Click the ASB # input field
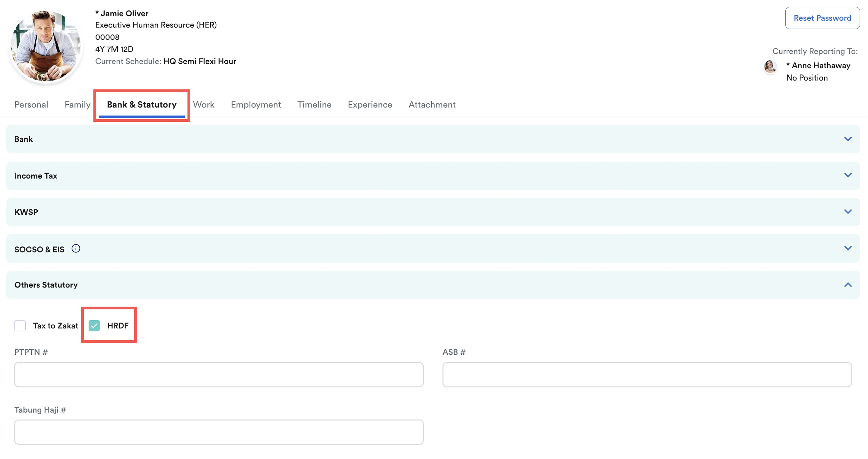Viewport: 868px width, 459px height. click(x=647, y=375)
